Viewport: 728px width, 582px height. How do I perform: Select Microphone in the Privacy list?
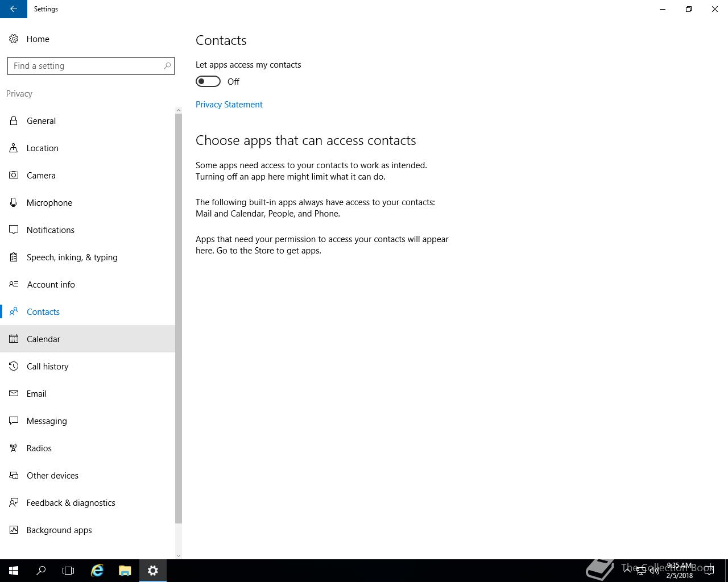click(88, 202)
